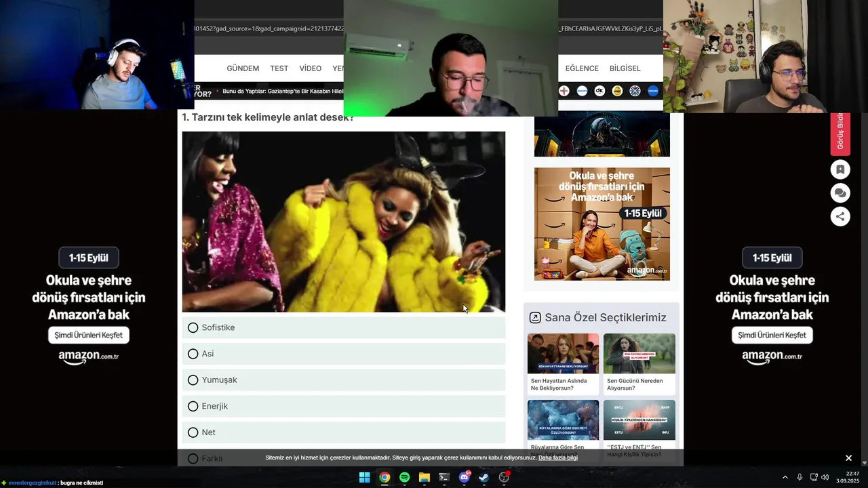Bookmark this quiz with the save icon
Viewport: 868px width, 488px height.
pos(840,169)
